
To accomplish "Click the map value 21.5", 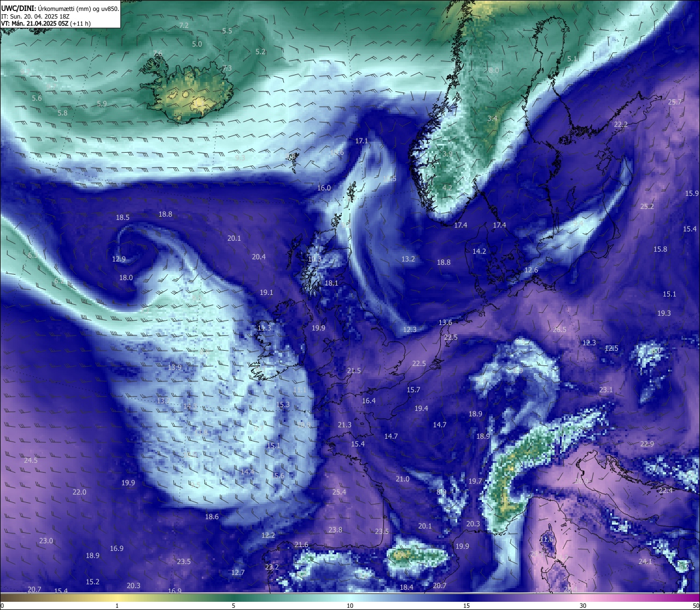I will coord(354,371).
